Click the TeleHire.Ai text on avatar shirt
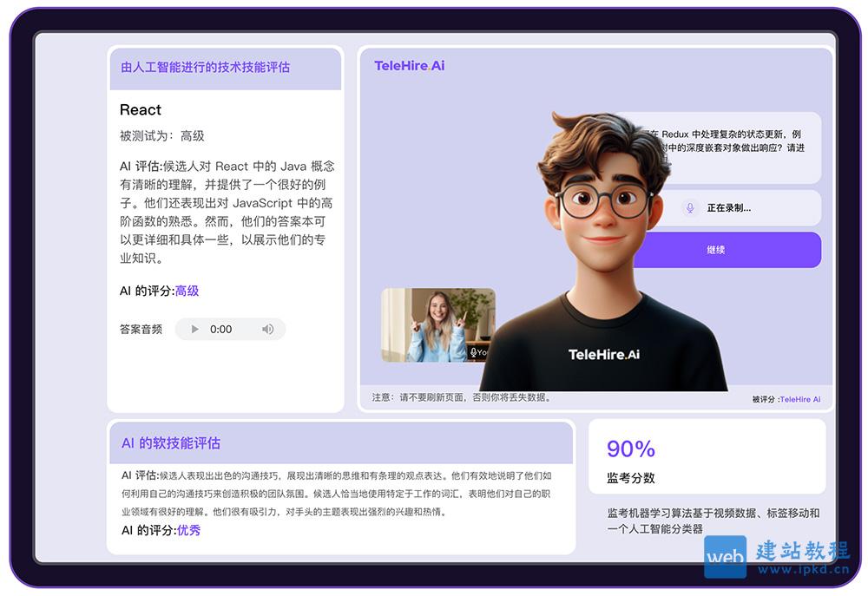The image size is (868, 596). 604,354
